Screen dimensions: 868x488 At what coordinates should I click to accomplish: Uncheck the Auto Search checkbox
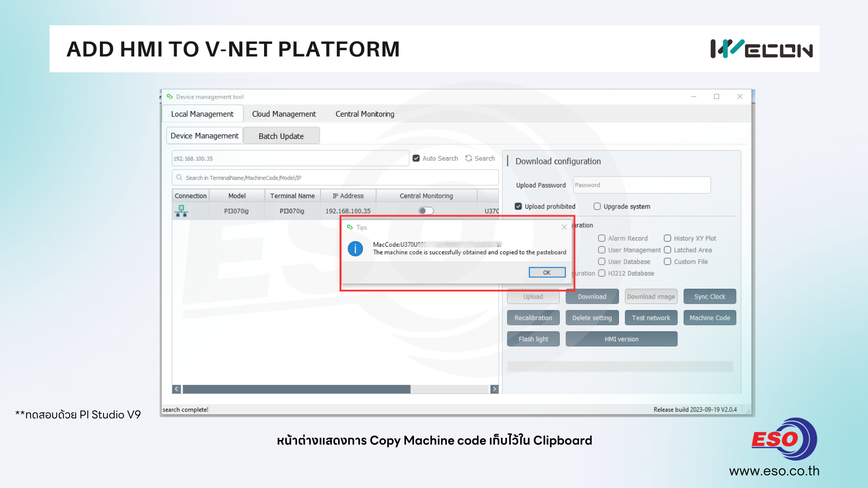(x=416, y=158)
